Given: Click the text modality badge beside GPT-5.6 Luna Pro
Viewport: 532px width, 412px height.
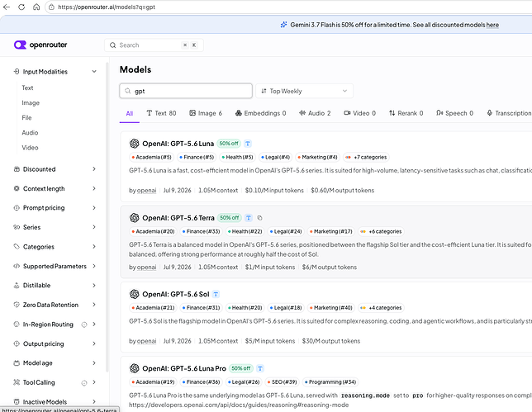Looking at the screenshot, I should click(260, 368).
